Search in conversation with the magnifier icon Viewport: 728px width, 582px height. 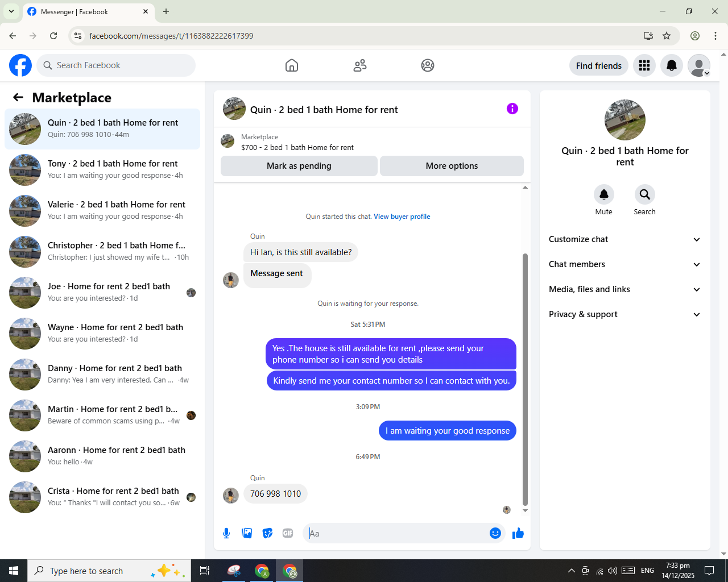click(645, 194)
